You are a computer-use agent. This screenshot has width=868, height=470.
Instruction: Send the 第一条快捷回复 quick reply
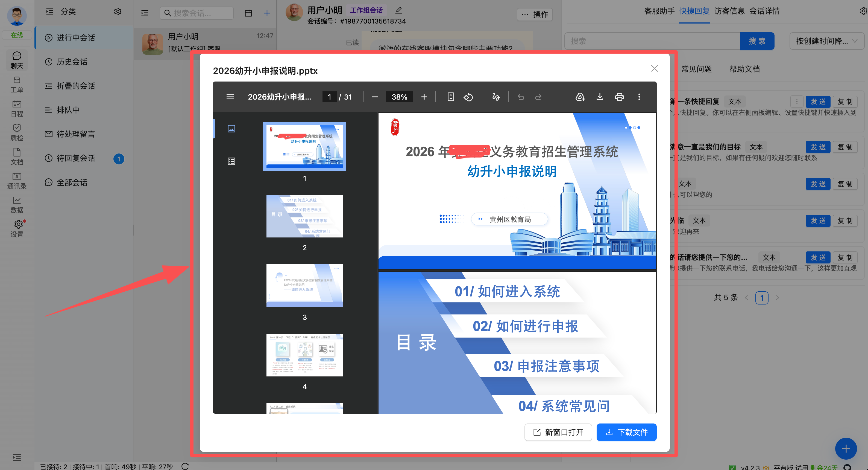coord(818,101)
